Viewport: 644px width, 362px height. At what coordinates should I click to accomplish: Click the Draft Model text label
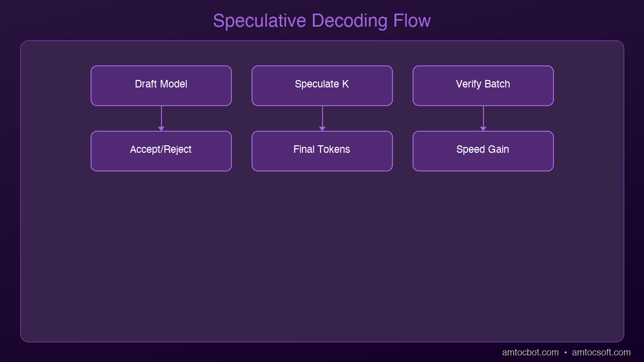coord(161,84)
